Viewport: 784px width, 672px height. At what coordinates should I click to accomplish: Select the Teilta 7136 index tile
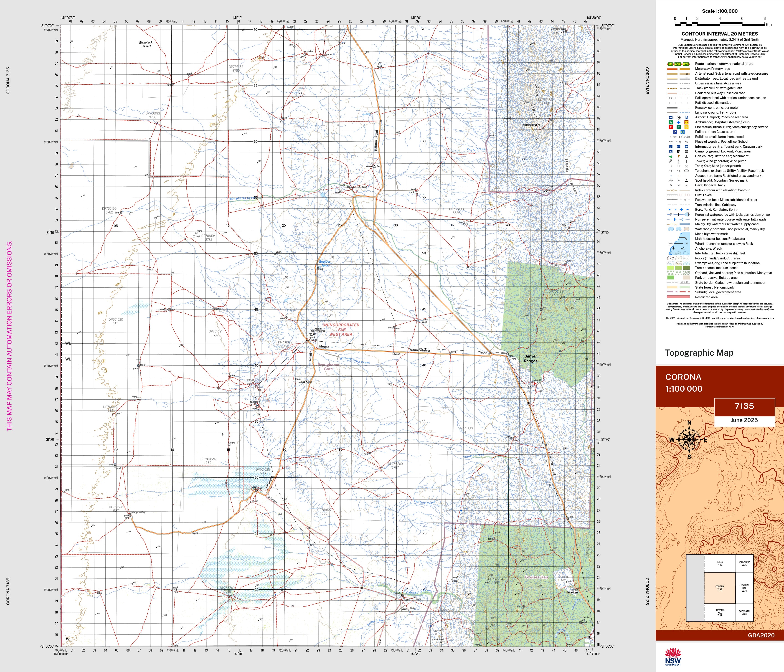(719, 563)
